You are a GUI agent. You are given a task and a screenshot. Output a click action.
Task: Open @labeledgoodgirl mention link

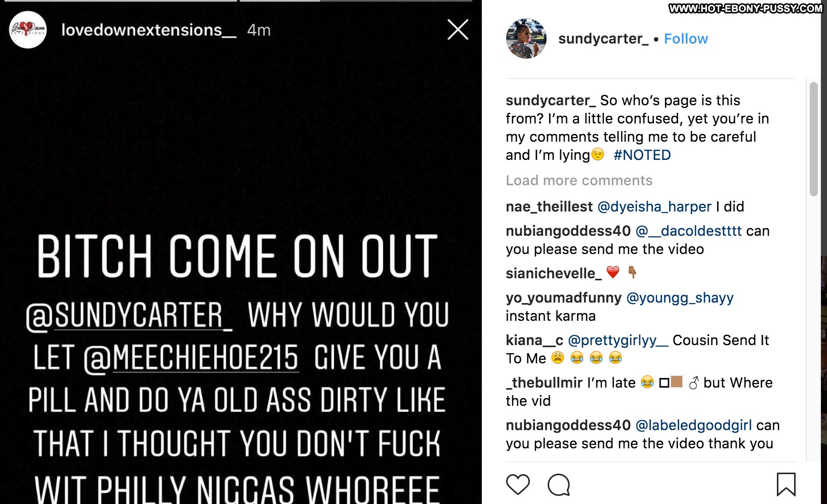pos(693,426)
